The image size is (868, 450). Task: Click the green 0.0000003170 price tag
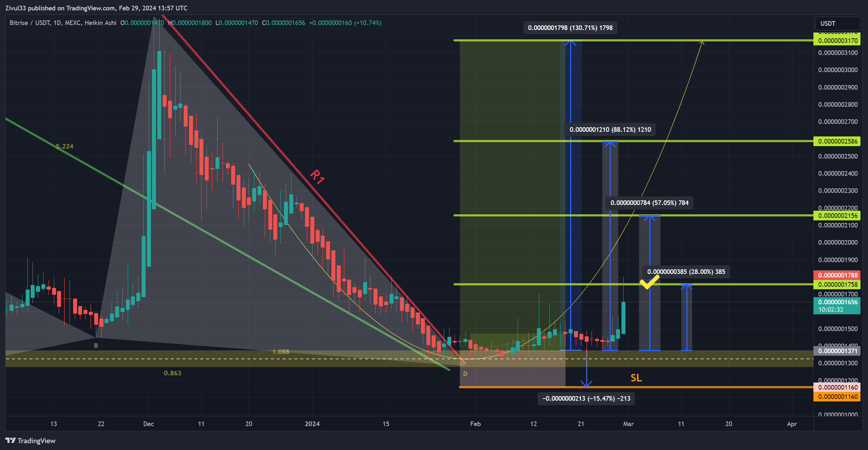click(837, 41)
